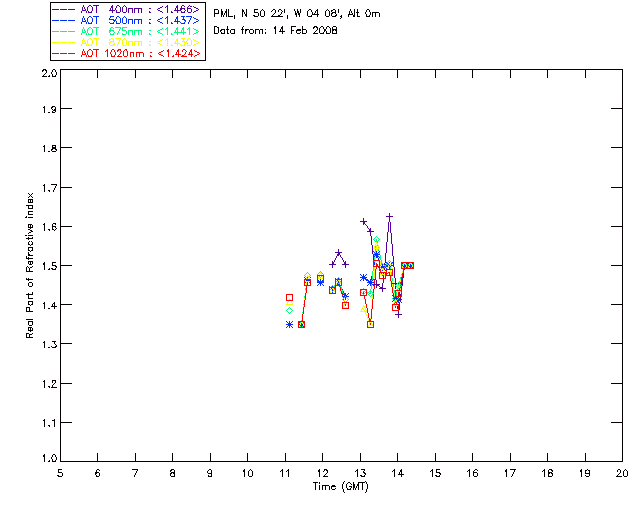
Task: Click x-axis tick label 15
Action: (435, 474)
